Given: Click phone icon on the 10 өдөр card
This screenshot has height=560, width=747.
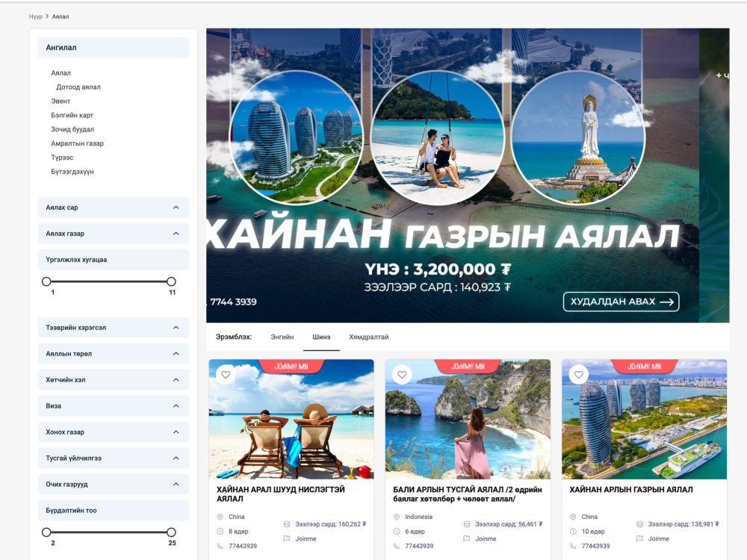Looking at the screenshot, I should [573, 546].
